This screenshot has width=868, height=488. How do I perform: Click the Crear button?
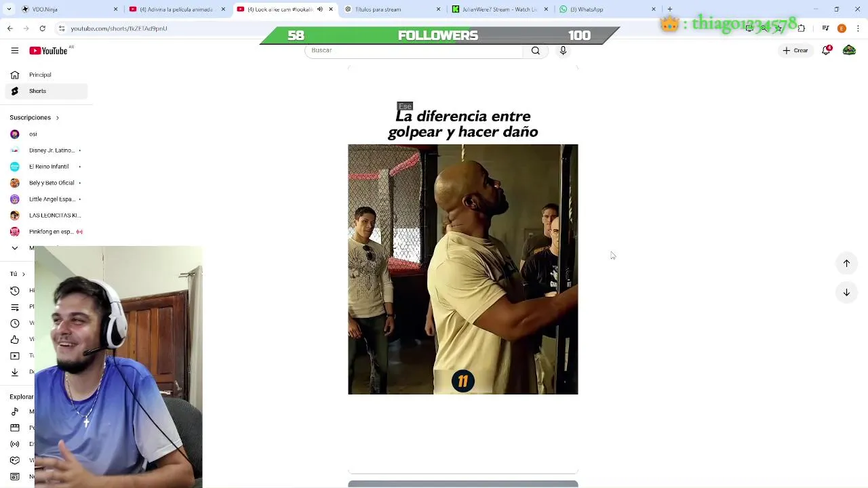pos(795,50)
